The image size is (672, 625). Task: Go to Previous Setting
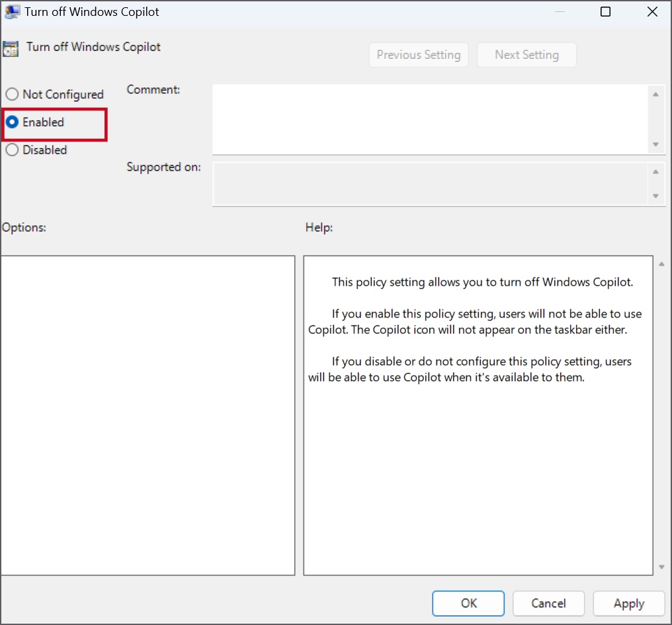coord(419,55)
